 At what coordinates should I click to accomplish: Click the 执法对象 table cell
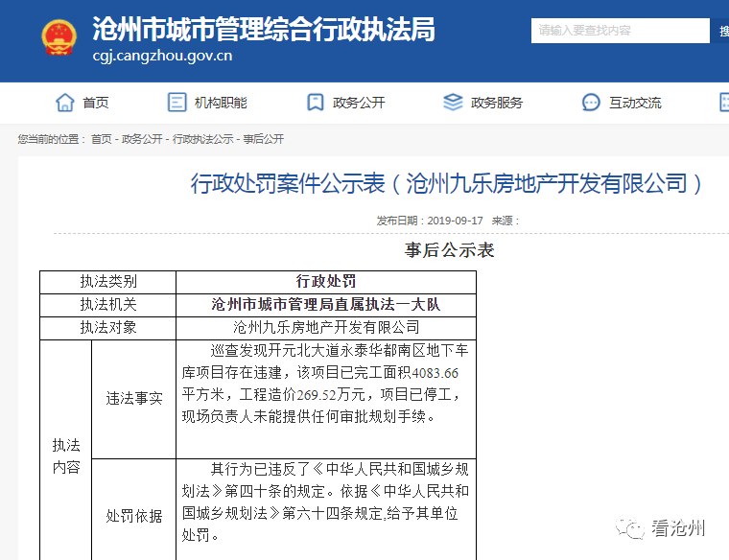[107, 328]
